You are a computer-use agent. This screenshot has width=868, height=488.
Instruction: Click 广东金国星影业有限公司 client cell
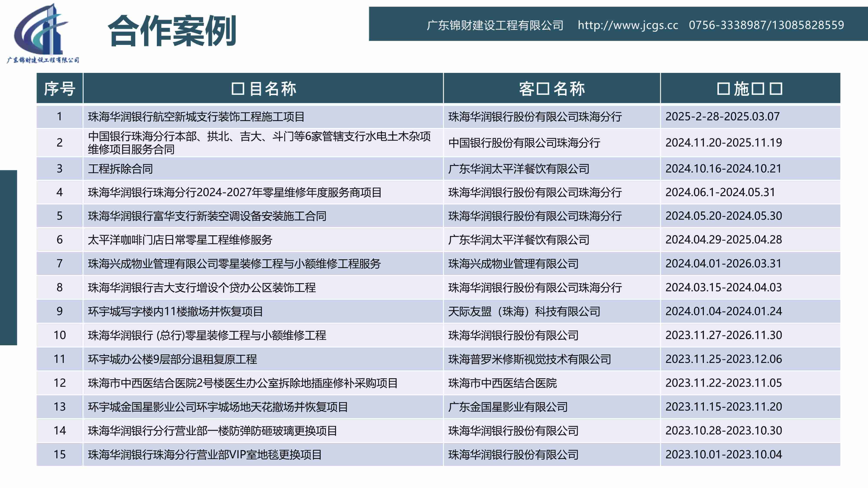[552, 407]
